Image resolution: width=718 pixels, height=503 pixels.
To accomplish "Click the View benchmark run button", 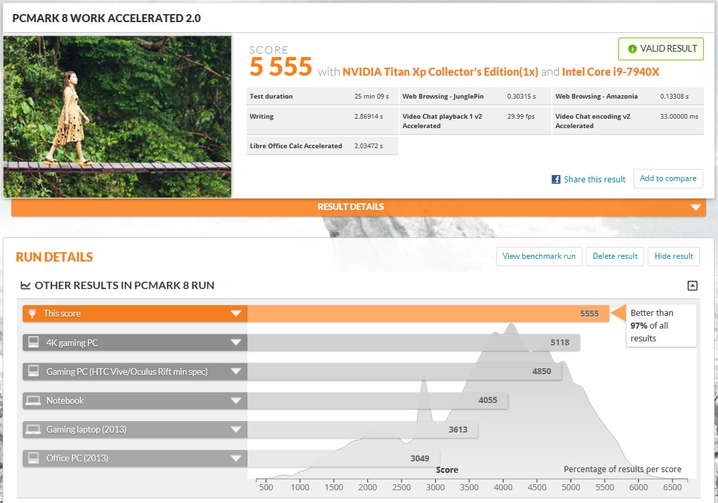I will click(x=539, y=256).
